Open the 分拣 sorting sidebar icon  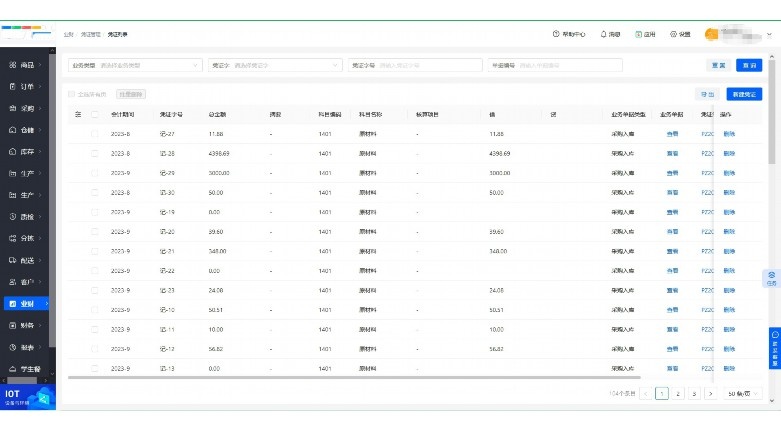click(13, 238)
